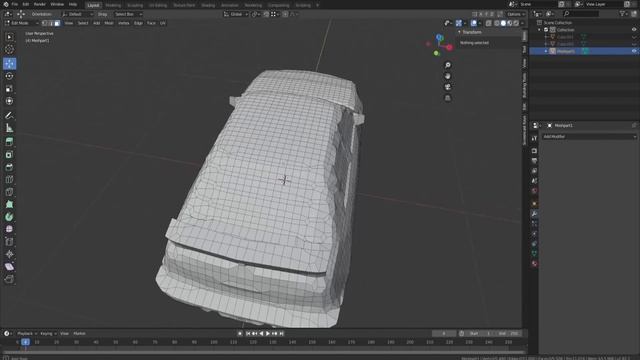640x360 pixels.
Task: Switch to the Shading workspace tab
Action: [x=208, y=5]
